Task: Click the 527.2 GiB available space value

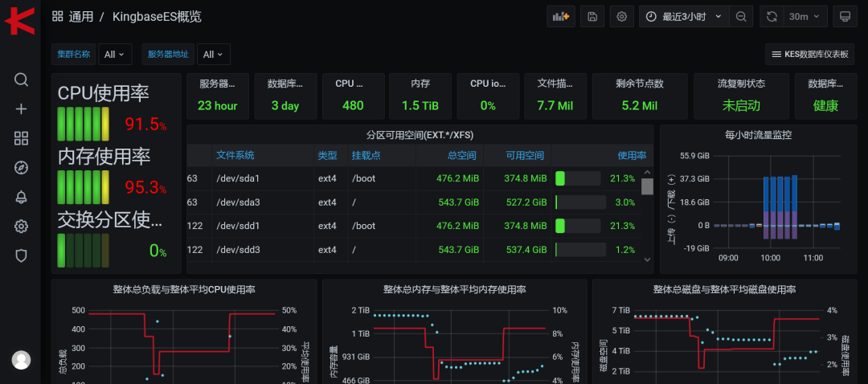Action: (x=526, y=202)
